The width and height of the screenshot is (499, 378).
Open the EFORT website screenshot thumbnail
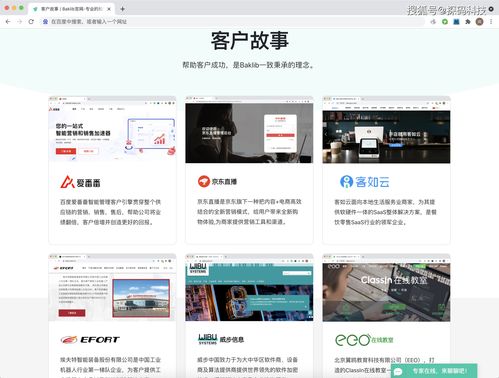tap(112, 287)
